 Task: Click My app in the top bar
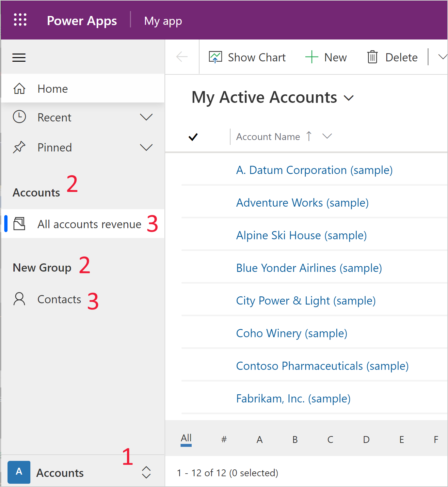pos(163,20)
